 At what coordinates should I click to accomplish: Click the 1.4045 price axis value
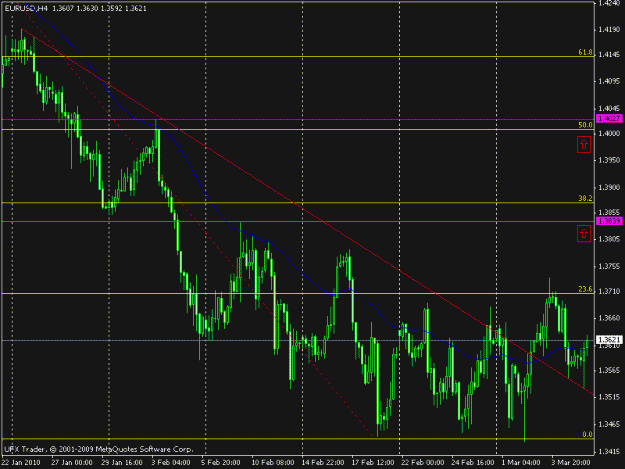click(x=609, y=108)
